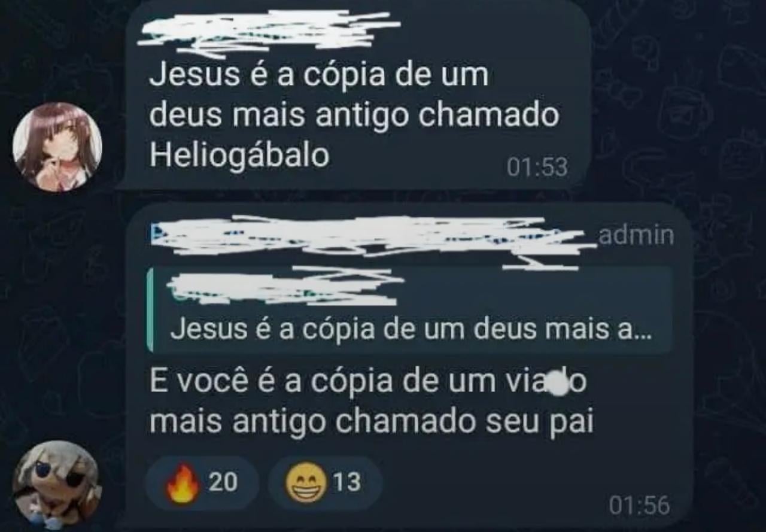The height and width of the screenshot is (532, 766).
Task: Click the 01:56 timestamp
Action: point(640,506)
